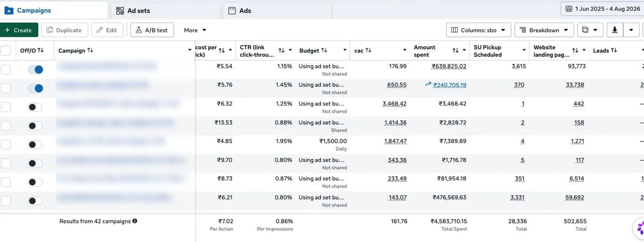This screenshot has width=644, height=242.
Task: Turn on the campaign with ₹2,828.72 spent
Action: coord(35,126)
